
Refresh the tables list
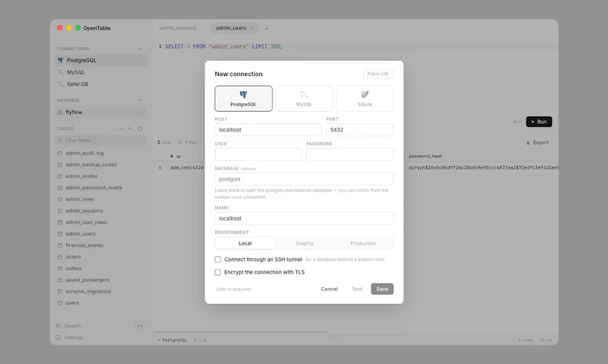point(140,128)
